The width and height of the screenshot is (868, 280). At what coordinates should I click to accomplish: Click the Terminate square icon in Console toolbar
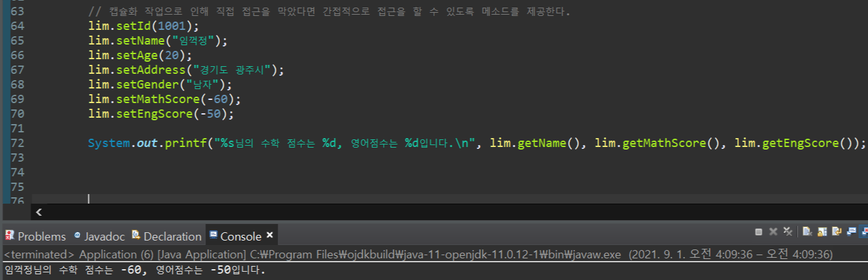[x=759, y=232]
